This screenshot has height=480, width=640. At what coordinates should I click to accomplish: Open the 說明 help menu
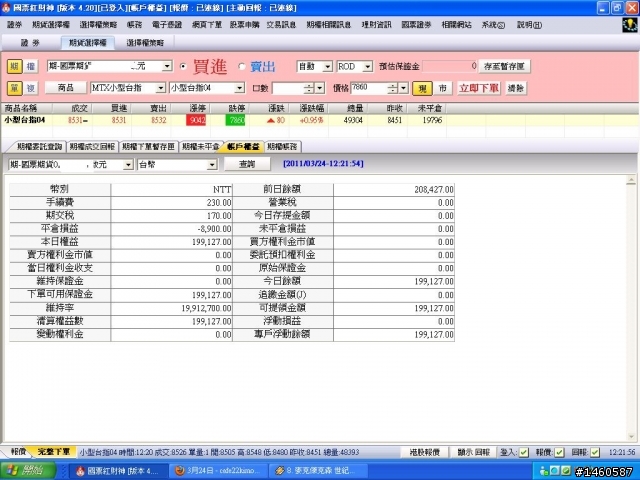point(529,25)
